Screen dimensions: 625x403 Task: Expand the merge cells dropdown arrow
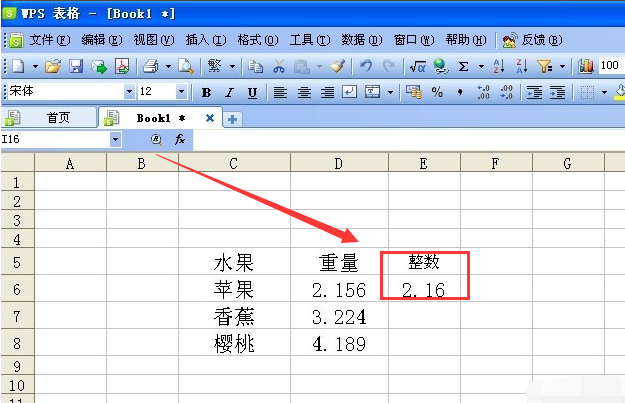(391, 92)
